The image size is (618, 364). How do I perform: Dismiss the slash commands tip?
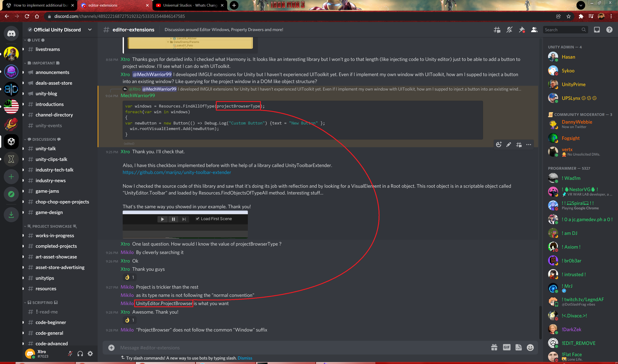245,358
